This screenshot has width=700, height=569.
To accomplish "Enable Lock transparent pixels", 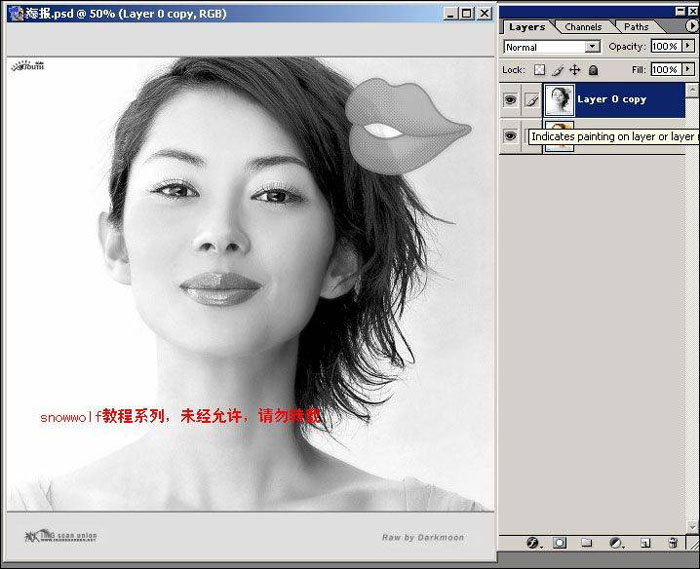I will pyautogui.click(x=540, y=70).
